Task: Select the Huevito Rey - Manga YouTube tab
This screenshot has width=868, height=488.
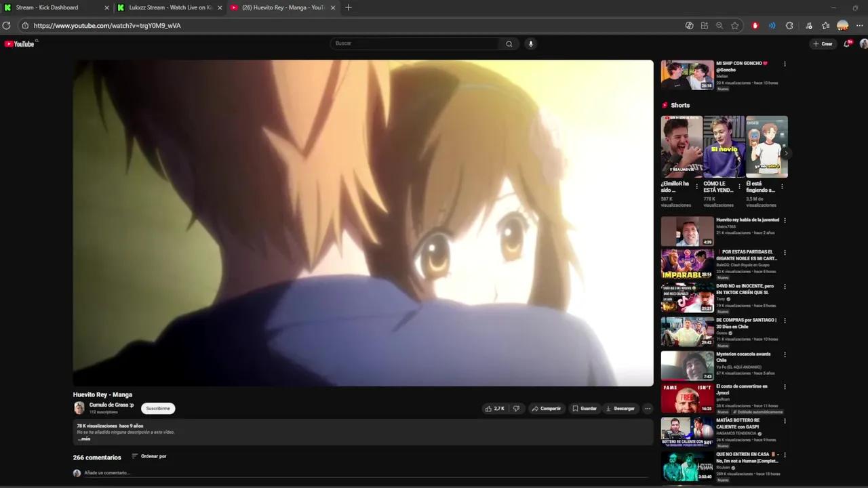Action: tap(283, 7)
